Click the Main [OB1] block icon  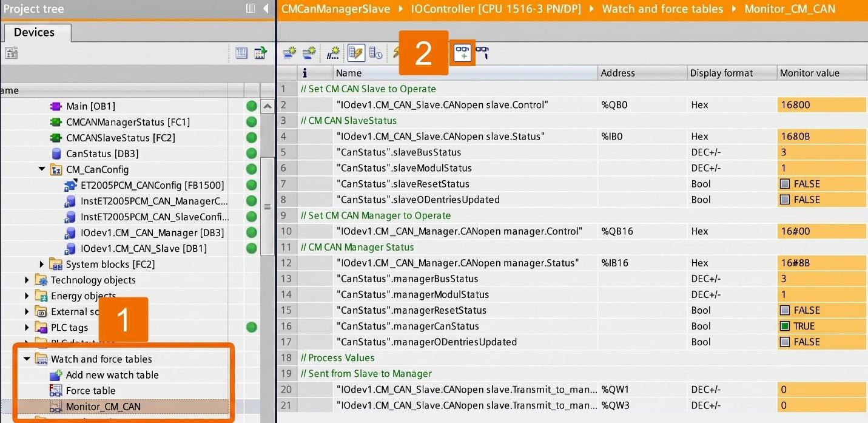56,106
